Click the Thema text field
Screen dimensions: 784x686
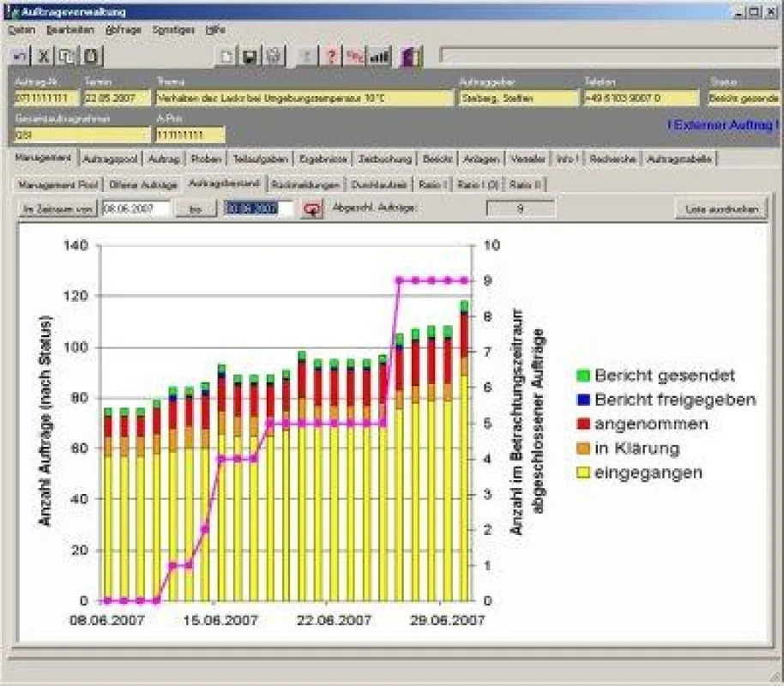click(305, 98)
